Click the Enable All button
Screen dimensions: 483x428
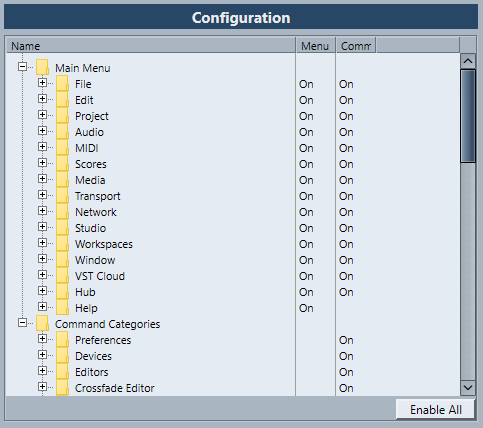tap(435, 409)
